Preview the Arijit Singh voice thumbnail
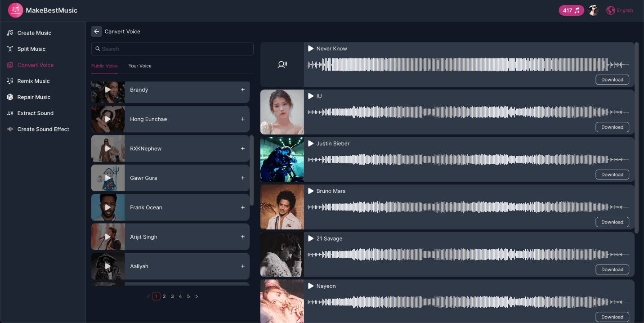 point(108,237)
